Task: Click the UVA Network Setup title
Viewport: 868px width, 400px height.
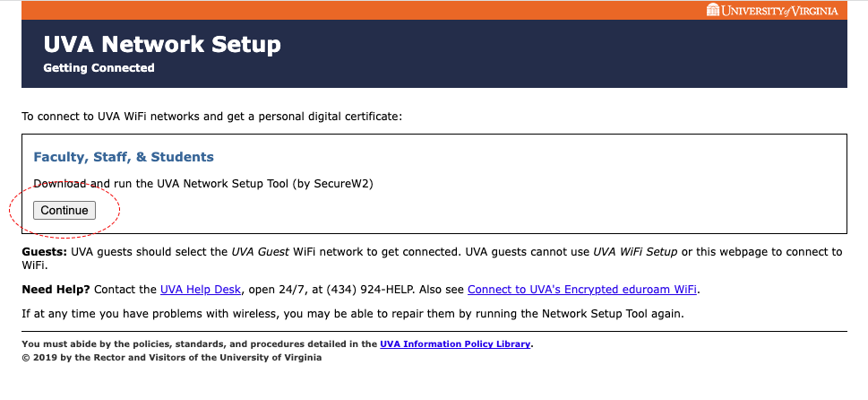Action: point(162,44)
